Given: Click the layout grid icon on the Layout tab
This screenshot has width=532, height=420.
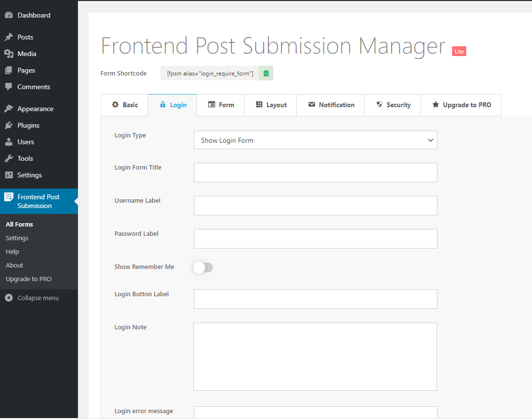Looking at the screenshot, I should click(x=259, y=104).
